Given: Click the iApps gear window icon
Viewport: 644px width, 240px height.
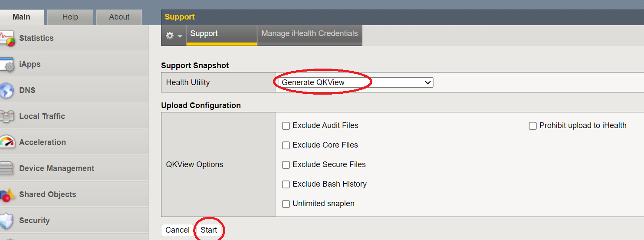Looking at the screenshot, I should click(x=8, y=65).
